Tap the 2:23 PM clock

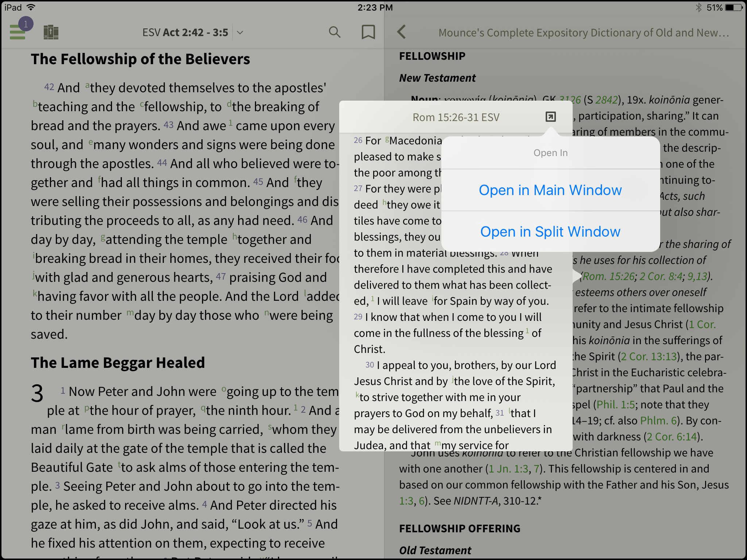click(x=375, y=7)
